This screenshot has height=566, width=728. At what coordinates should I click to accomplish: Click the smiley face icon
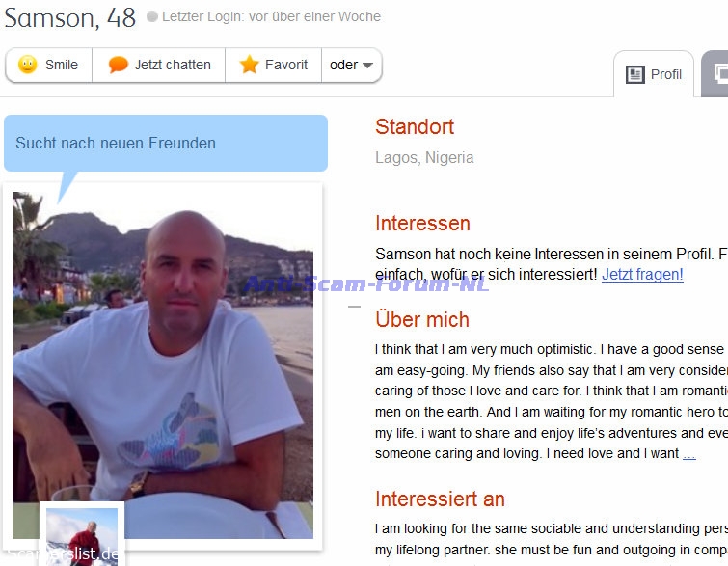tap(27, 65)
